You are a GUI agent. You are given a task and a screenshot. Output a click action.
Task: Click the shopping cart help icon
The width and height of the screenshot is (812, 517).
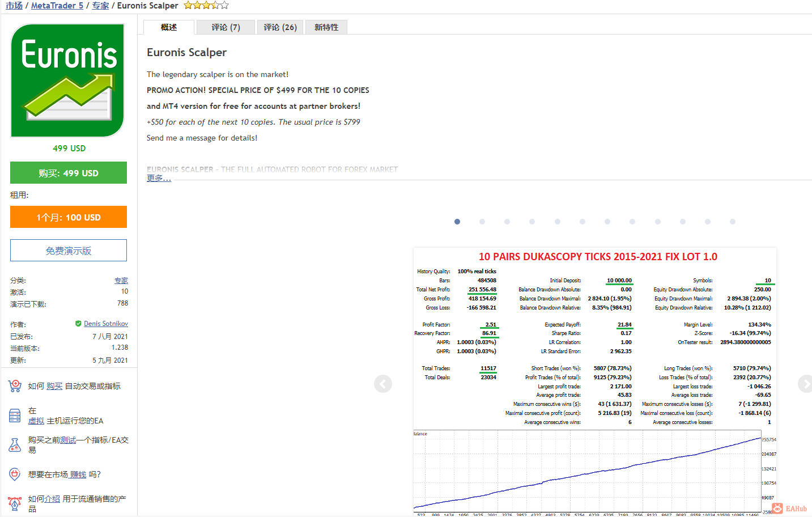(x=15, y=386)
